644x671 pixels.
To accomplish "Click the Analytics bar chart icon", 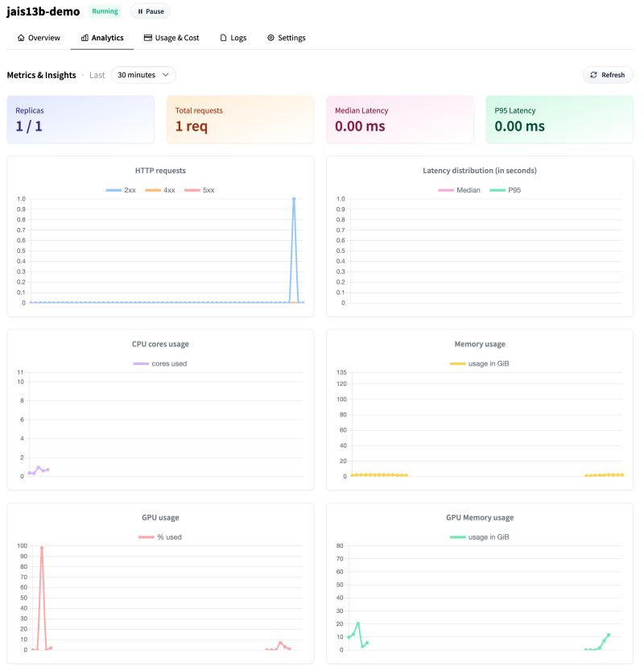I will 85,38.
